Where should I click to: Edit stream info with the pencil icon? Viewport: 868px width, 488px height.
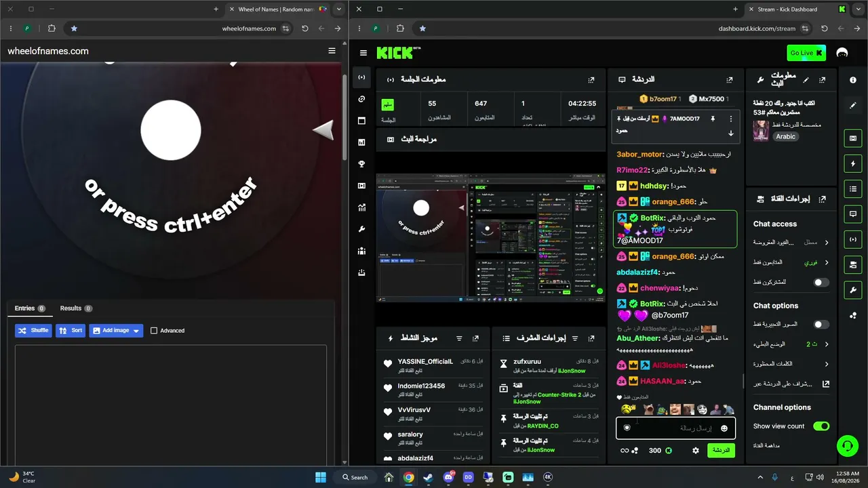click(x=806, y=80)
